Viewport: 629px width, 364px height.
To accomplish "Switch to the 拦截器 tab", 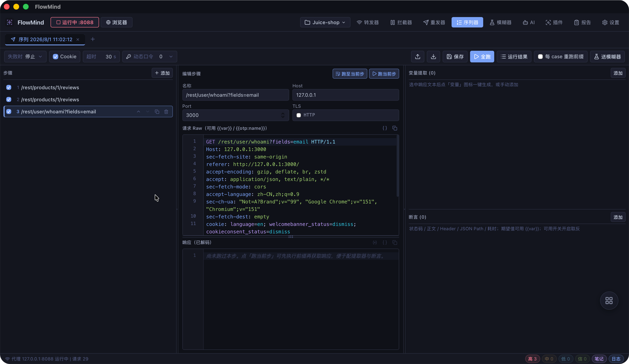I will tap(401, 22).
